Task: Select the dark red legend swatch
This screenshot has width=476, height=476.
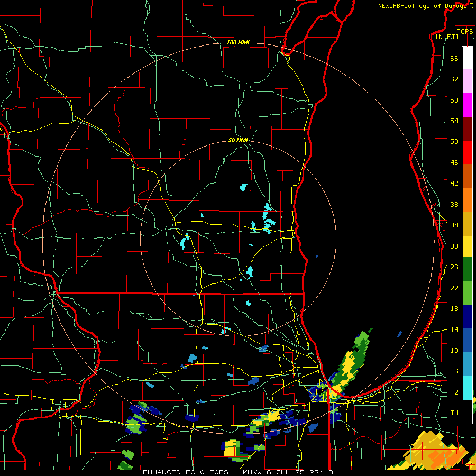Action: [x=467, y=129]
